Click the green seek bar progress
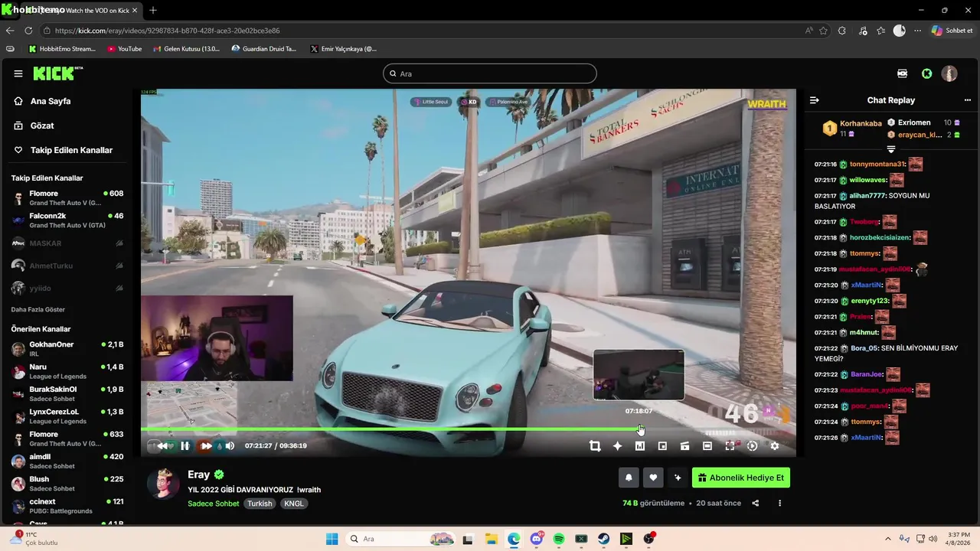 [x=390, y=429]
